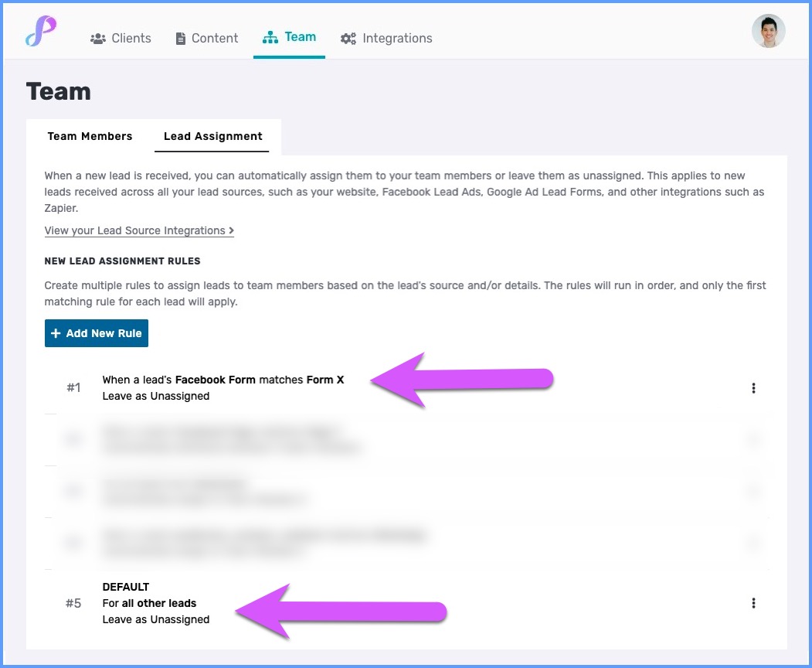Go to the Team page in navigation
The height and width of the screenshot is (668, 812).
(299, 36)
